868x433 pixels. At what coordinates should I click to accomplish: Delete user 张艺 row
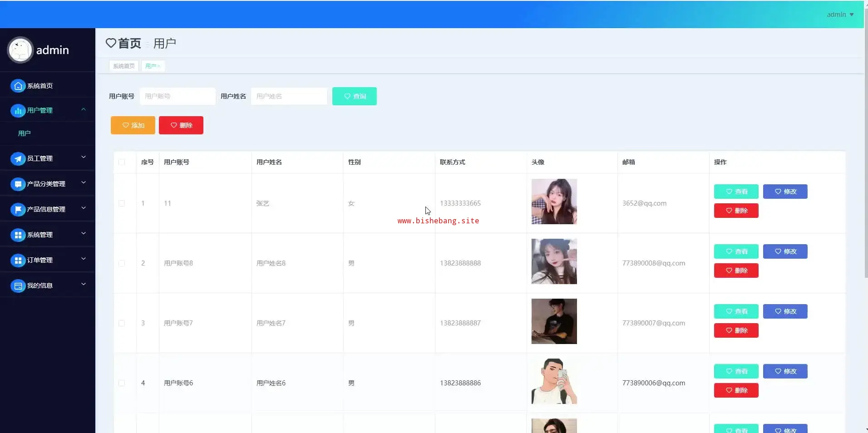pos(736,211)
